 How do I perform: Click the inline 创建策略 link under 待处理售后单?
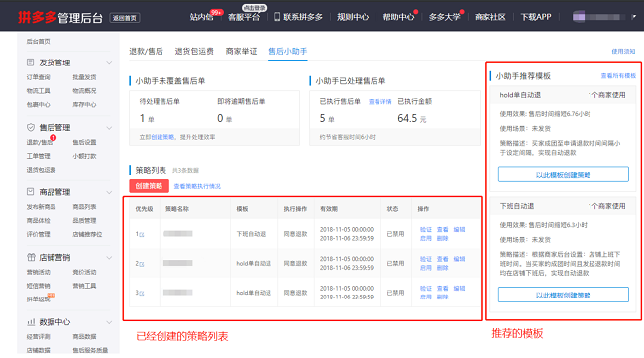[162, 137]
